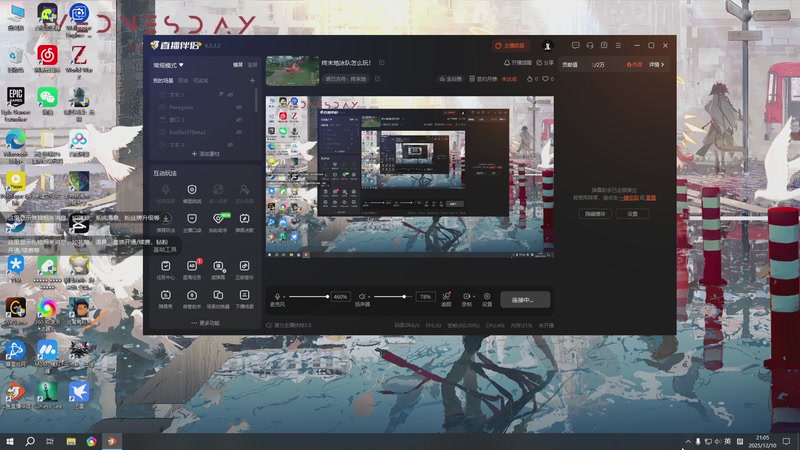The width and height of the screenshot is (800, 450).
Task: Add a new scene with plus icon
Action: tap(252, 81)
